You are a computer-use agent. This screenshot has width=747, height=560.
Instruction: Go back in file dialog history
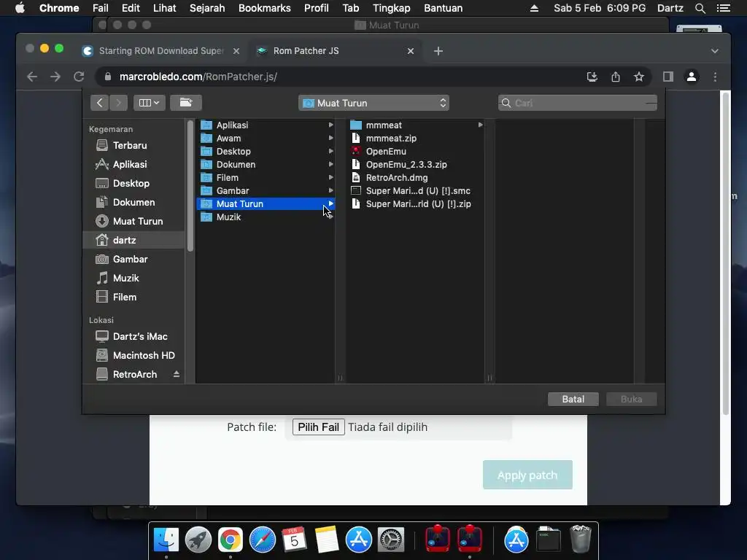pyautogui.click(x=99, y=103)
